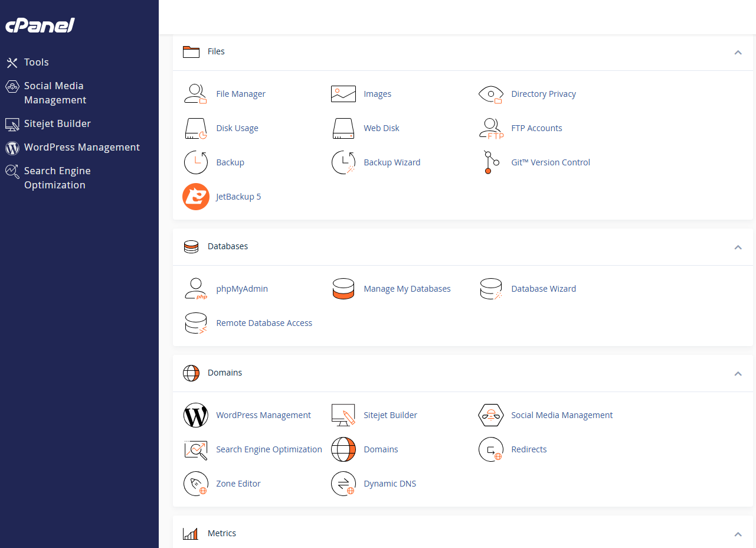Viewport: 756px width, 548px height.
Task: Click the Directory Privacy eye icon
Action: 490,94
